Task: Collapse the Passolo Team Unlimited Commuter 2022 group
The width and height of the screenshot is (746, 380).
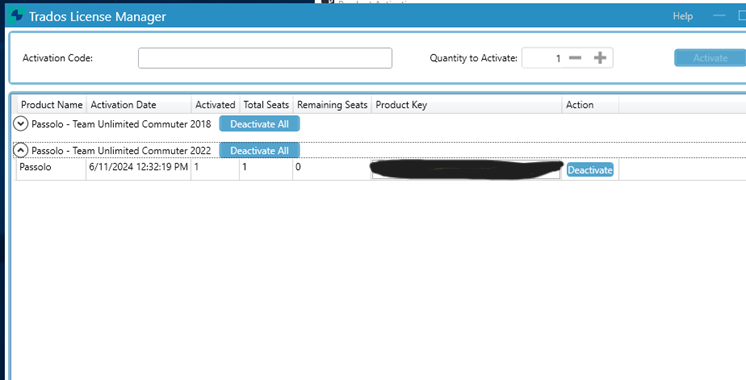Action: click(x=20, y=151)
